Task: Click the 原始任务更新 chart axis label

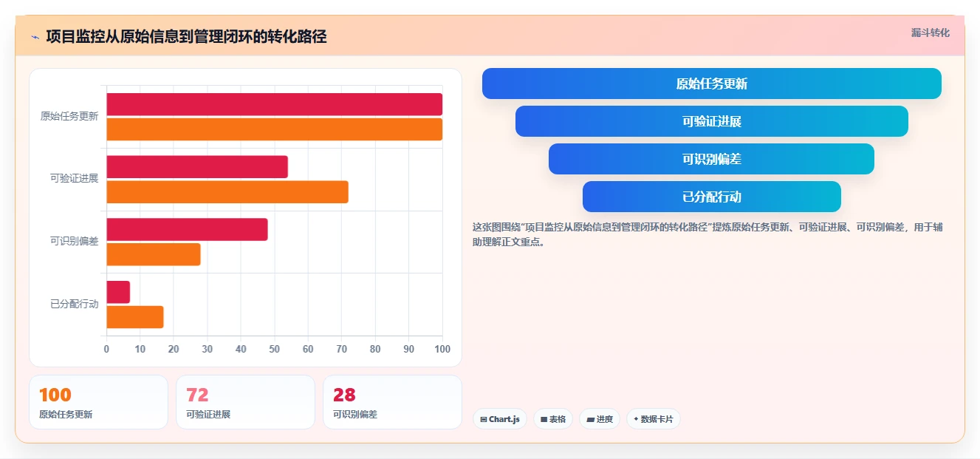Action: click(x=69, y=116)
